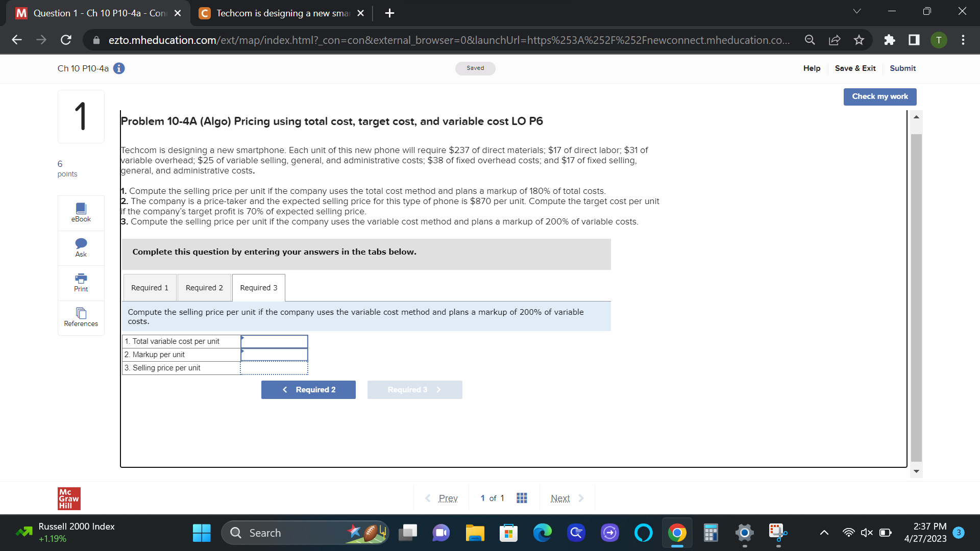The width and height of the screenshot is (980, 551).
Task: Open the eBook panel
Action: [x=81, y=212]
